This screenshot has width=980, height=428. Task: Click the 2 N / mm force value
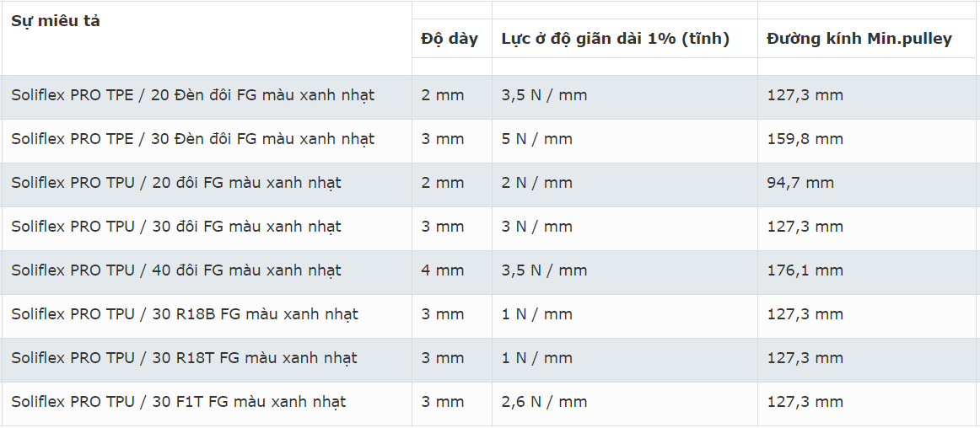click(x=536, y=183)
